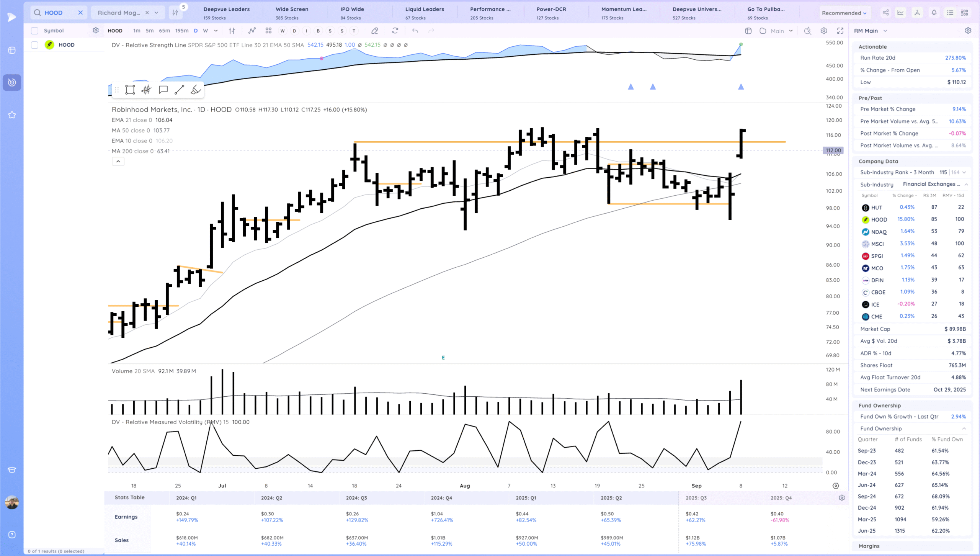Switch to daily D timeframe
This screenshot has width=980, height=556.
(196, 31)
